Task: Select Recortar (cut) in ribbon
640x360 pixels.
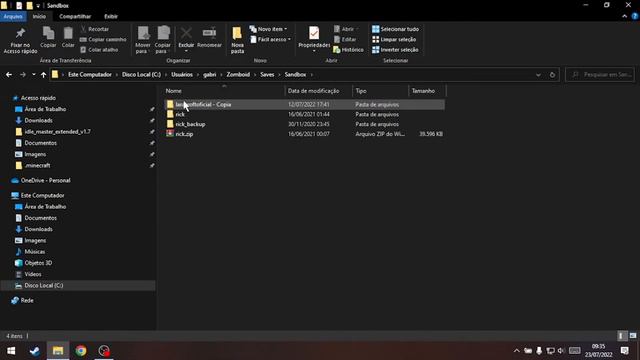Action: coord(95,29)
